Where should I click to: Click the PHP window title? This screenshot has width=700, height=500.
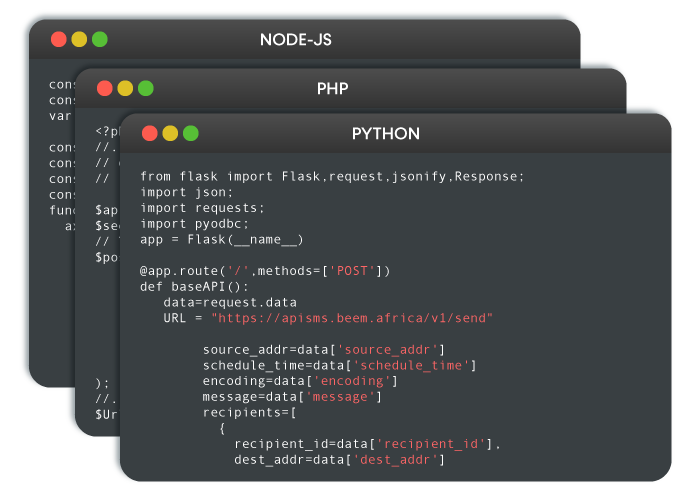point(333,88)
